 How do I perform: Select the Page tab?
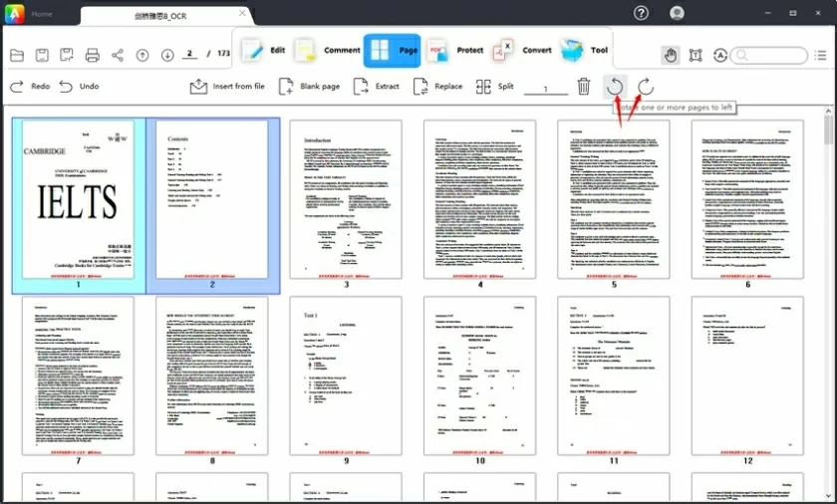[393, 51]
